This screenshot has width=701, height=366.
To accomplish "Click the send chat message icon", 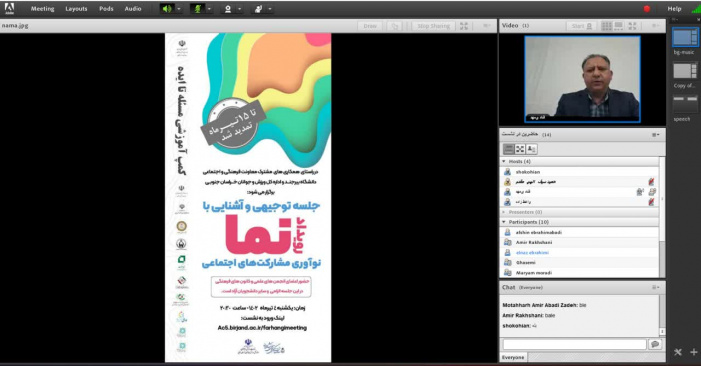I will click(x=655, y=344).
